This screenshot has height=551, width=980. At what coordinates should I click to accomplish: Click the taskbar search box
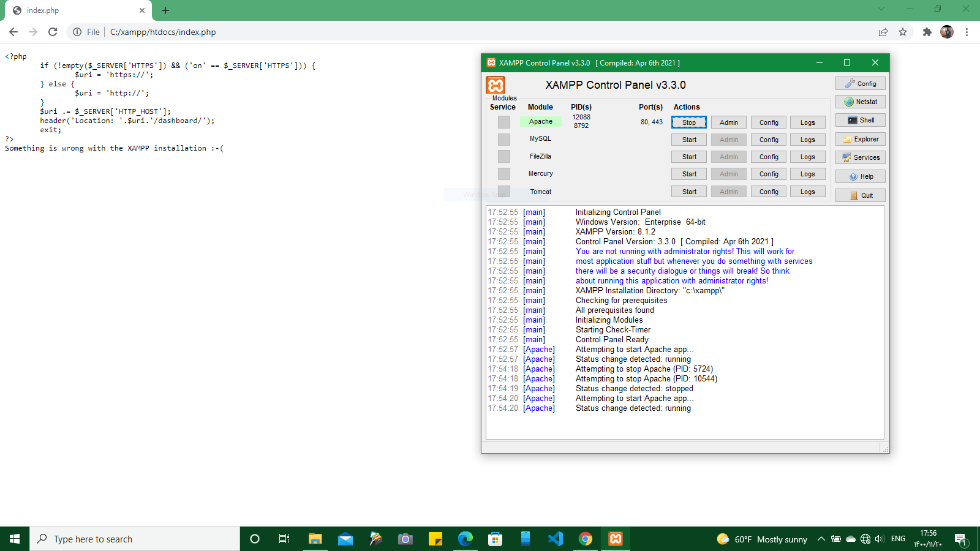click(x=135, y=539)
